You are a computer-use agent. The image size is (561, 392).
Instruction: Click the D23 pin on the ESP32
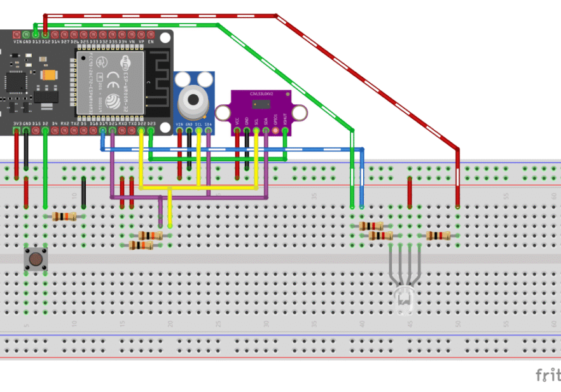151,131
